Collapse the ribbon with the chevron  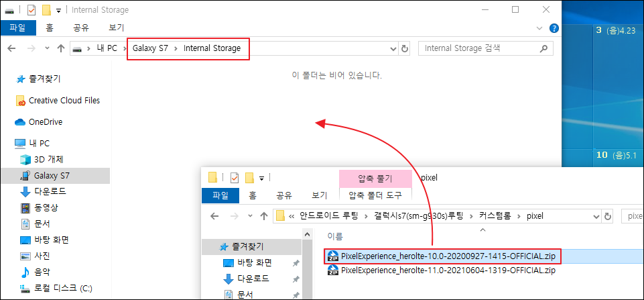[539, 28]
